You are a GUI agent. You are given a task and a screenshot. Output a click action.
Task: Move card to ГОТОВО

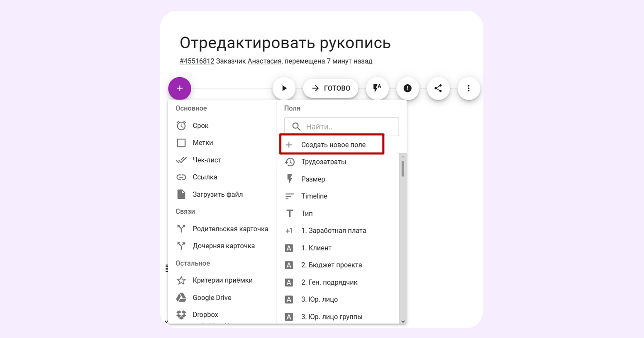tap(331, 88)
